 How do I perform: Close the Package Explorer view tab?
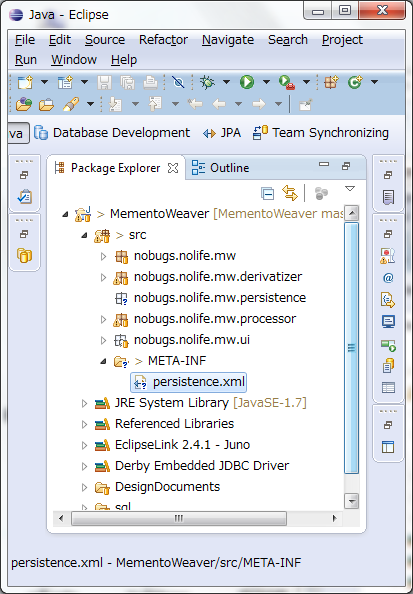[173, 168]
